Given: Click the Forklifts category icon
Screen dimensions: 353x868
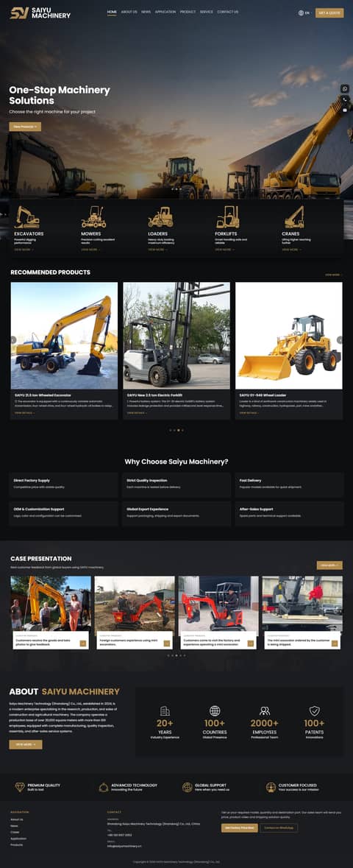Looking at the screenshot, I should pyautogui.click(x=227, y=217).
